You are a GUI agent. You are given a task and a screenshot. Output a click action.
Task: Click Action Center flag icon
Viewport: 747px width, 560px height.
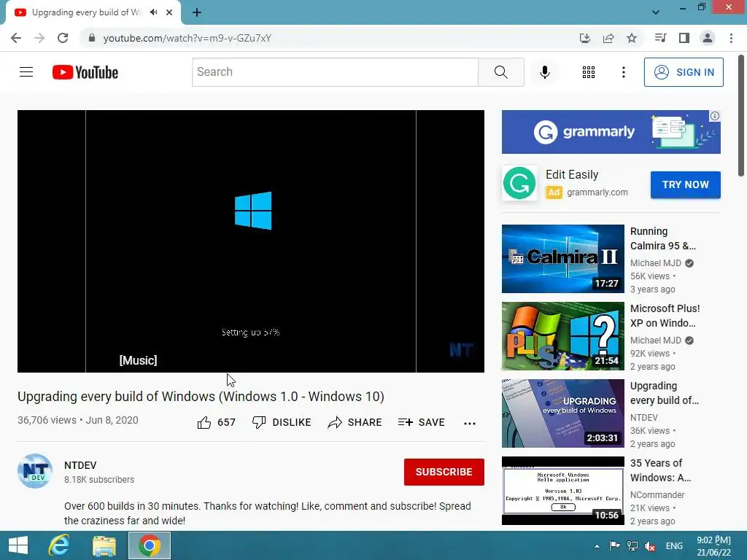(x=614, y=546)
